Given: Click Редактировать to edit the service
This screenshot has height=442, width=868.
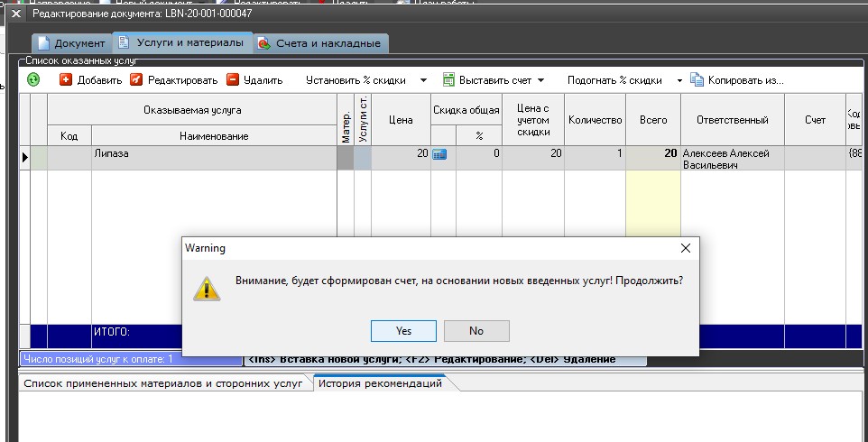Looking at the screenshot, I should [174, 80].
